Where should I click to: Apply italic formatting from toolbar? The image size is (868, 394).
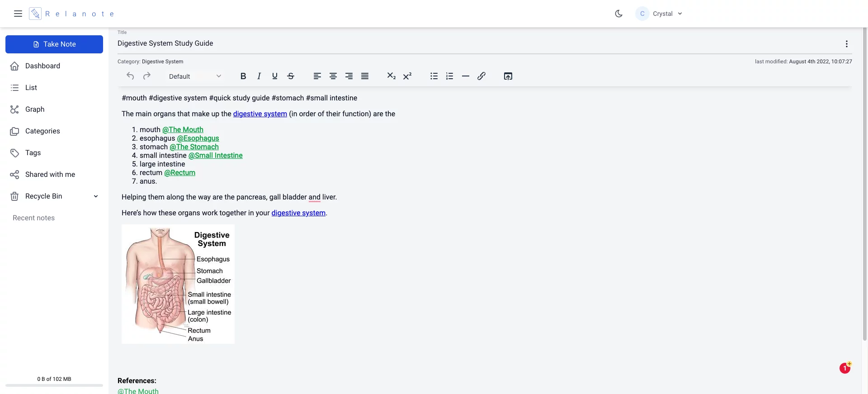259,76
